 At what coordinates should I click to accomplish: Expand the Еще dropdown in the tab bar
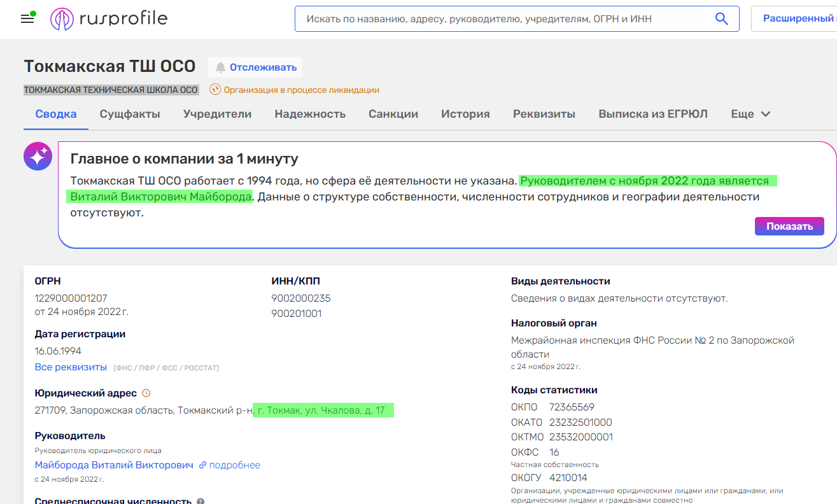[750, 113]
